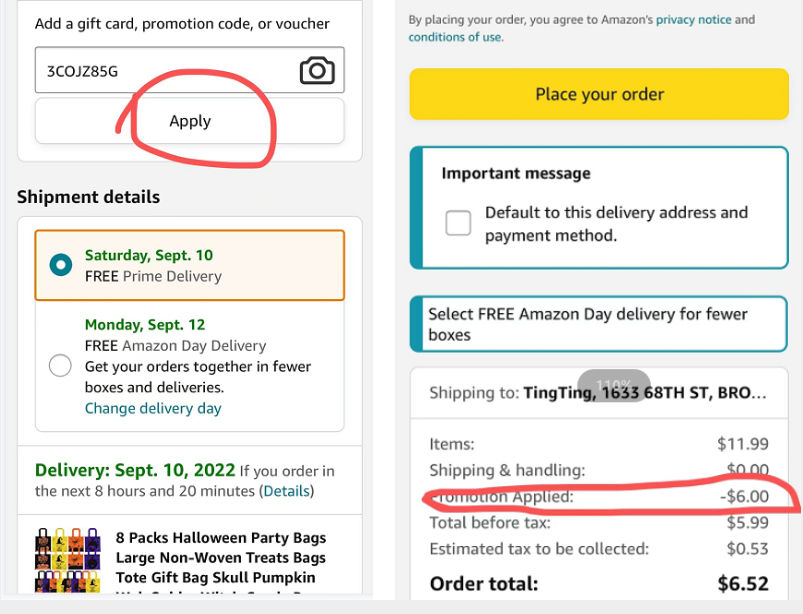Check Default to this delivery address checkbox
Viewport: 803px width, 614px height.
tap(458, 223)
